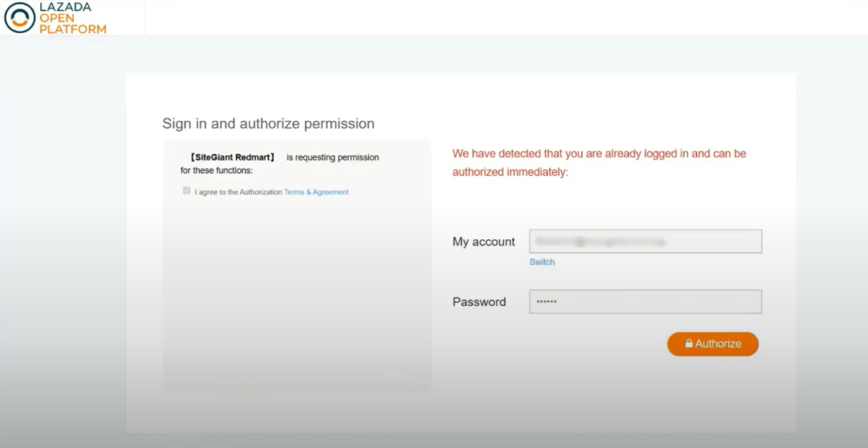The height and width of the screenshot is (448, 868).
Task: Click the red already-logged-in notice text
Action: point(599,163)
